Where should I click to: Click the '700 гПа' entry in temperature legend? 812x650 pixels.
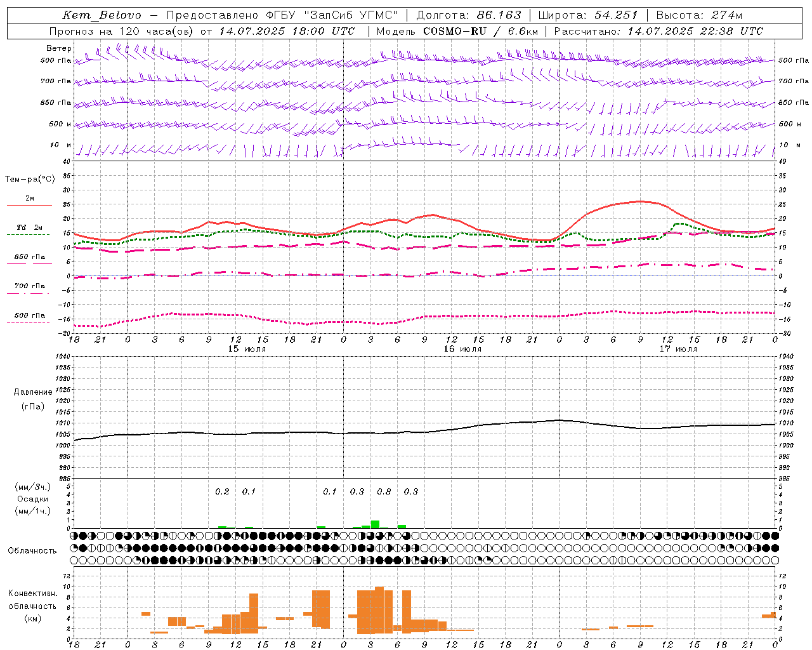tap(30, 286)
